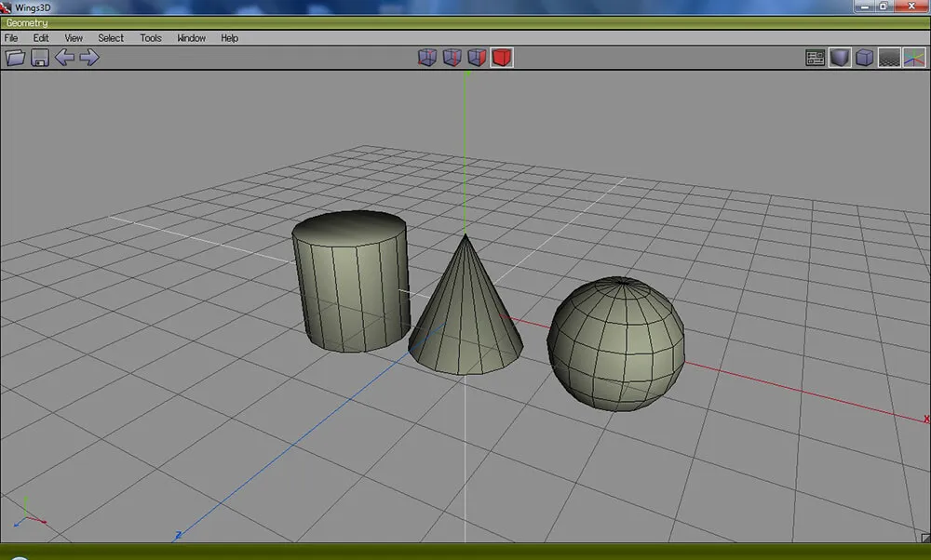Save the model with the floppy disk icon
The width and height of the screenshot is (931, 560).
pyautogui.click(x=40, y=58)
